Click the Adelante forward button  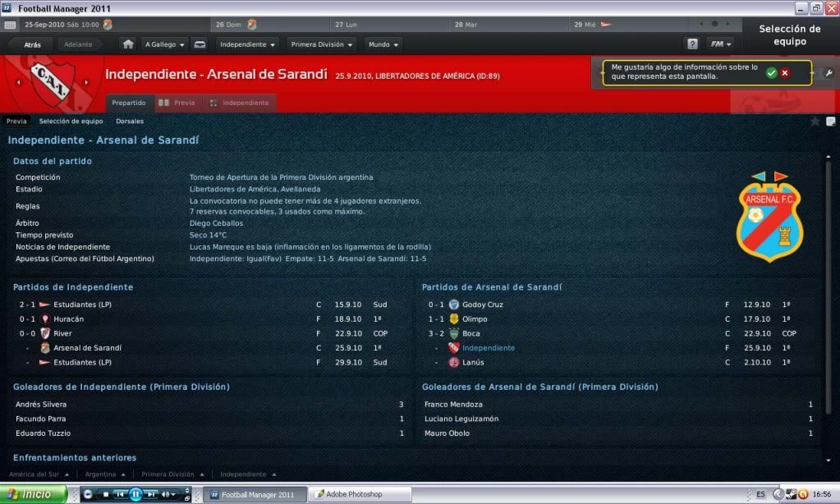coord(78,44)
